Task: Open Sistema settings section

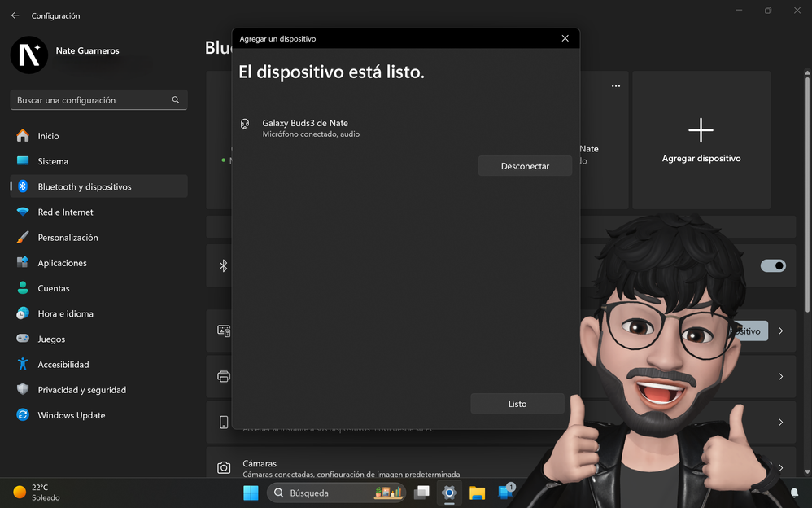Action: (99, 161)
